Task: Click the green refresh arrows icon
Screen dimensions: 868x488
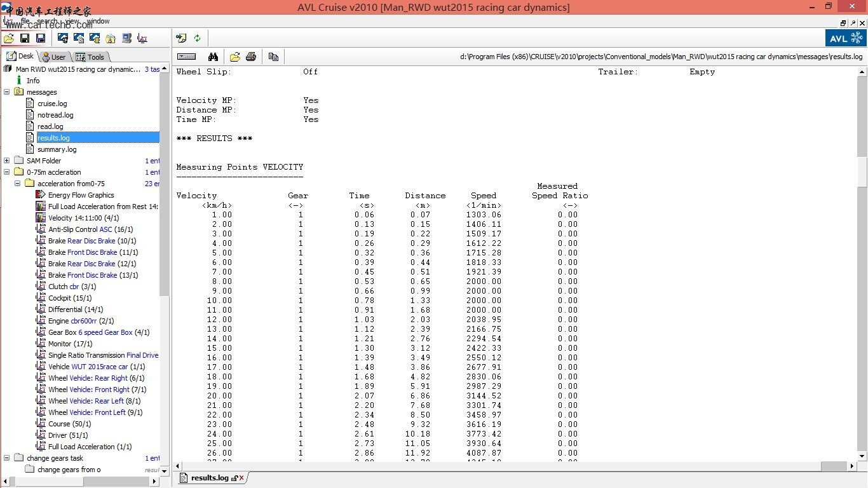Action: [x=197, y=38]
